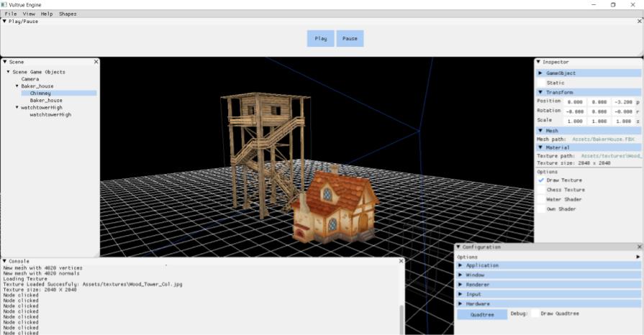The width and height of the screenshot is (644, 335).
Task: Click the Rotation X value field
Action: (x=575, y=111)
